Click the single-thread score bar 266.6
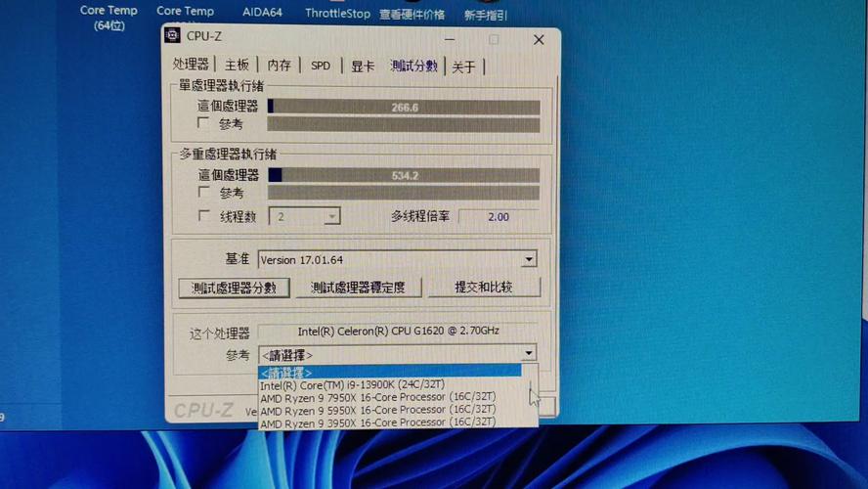 pyautogui.click(x=404, y=107)
